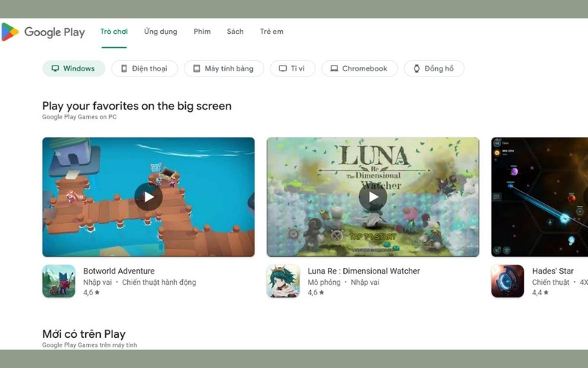Open the Botworld Adventure app icon
The height and width of the screenshot is (368, 588).
tap(59, 281)
